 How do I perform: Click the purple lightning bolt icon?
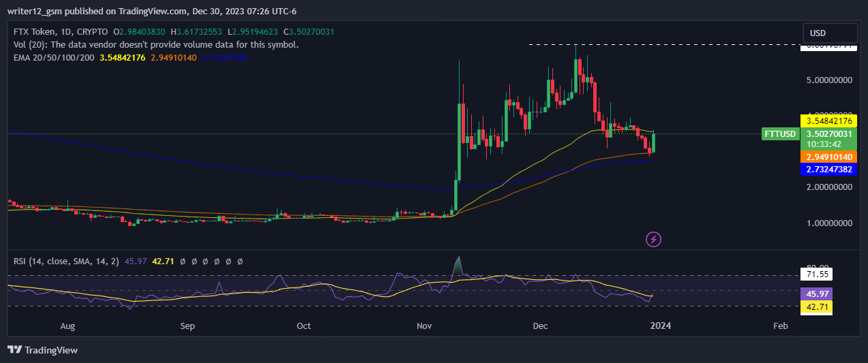653,239
